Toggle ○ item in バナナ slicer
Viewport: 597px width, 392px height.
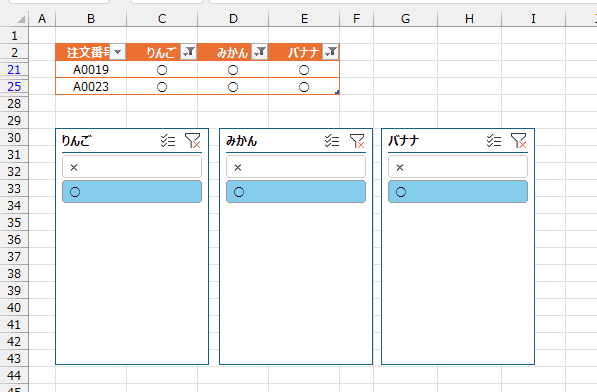point(458,192)
